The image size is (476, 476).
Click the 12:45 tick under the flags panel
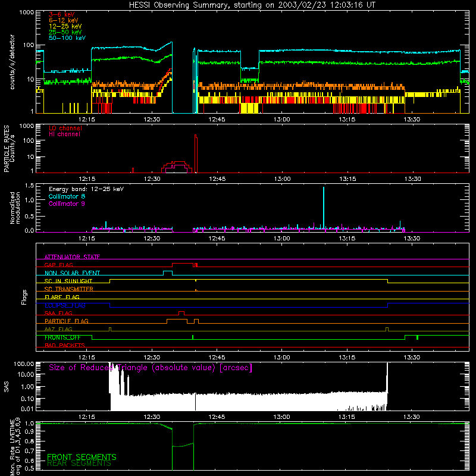pos(217,358)
